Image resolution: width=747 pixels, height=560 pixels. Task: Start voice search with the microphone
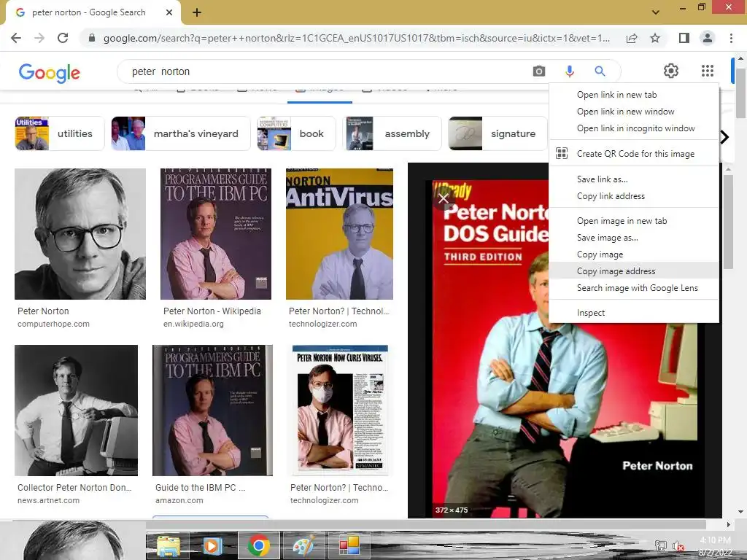click(569, 71)
